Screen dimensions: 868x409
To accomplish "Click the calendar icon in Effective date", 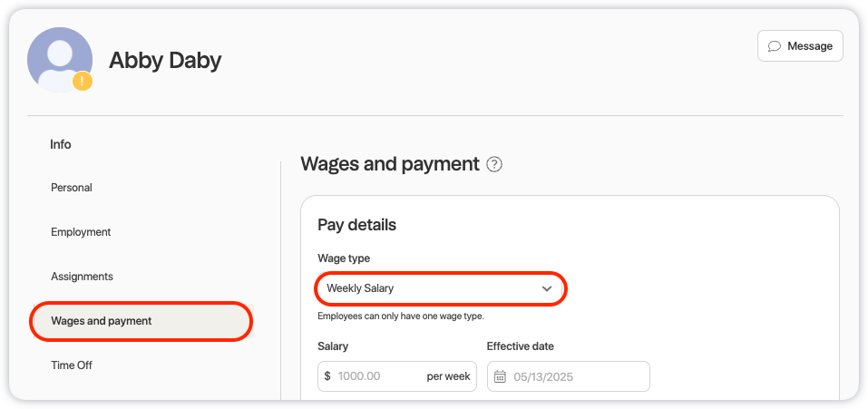I will coord(500,377).
